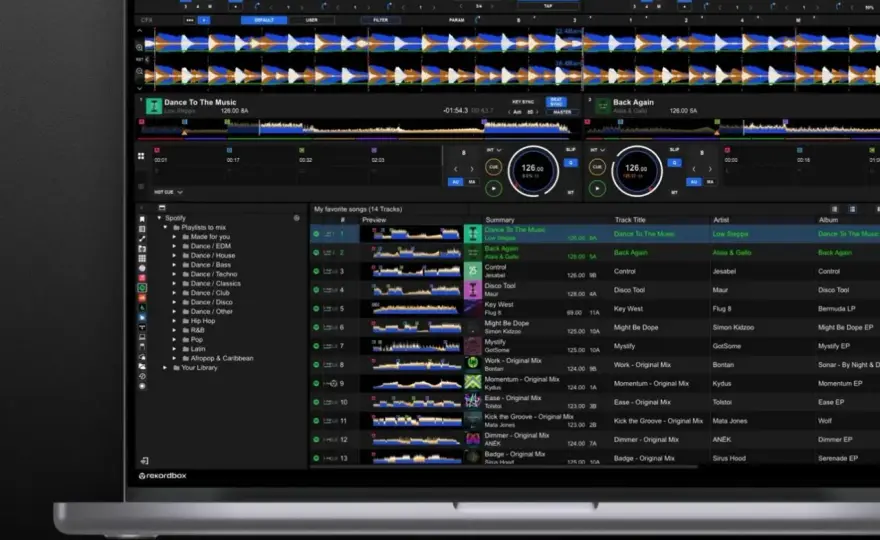Image resolution: width=880 pixels, height=540 pixels.
Task: Open the HOT CUE mode dropdown
Action: tap(169, 192)
